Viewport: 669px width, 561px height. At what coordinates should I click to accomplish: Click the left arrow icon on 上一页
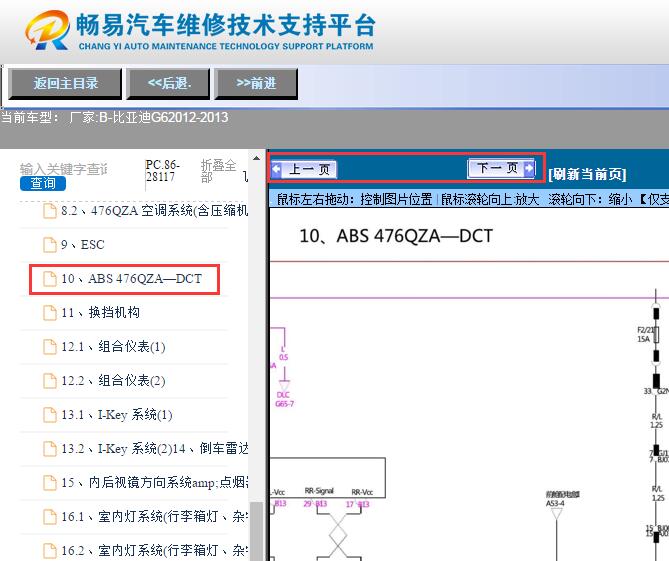277,169
